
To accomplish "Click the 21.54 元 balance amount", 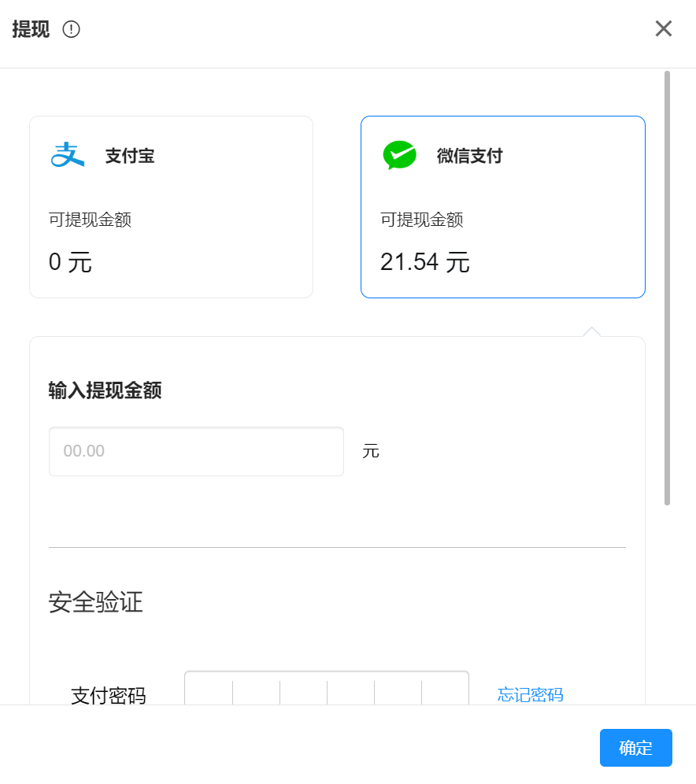I will click(425, 261).
